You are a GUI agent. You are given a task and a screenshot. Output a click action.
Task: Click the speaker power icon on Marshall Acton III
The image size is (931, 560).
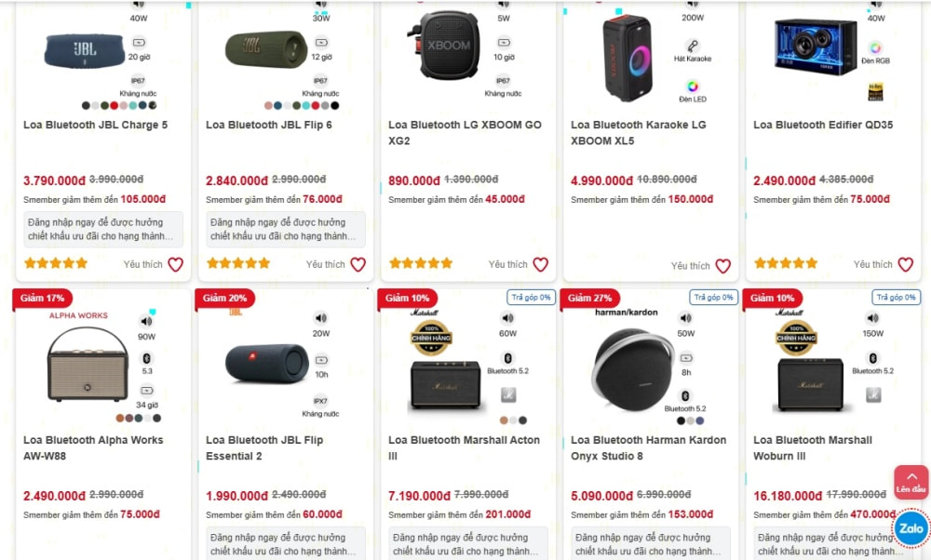pos(507,318)
